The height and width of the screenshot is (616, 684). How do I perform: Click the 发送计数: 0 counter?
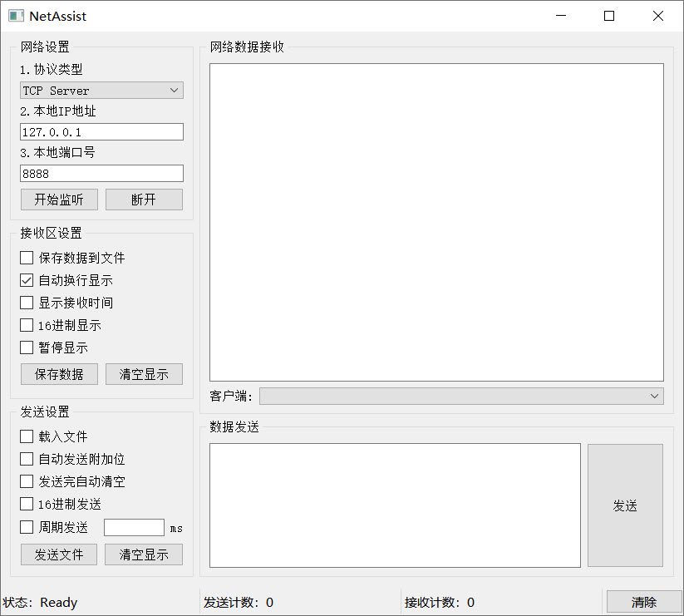[239, 603]
